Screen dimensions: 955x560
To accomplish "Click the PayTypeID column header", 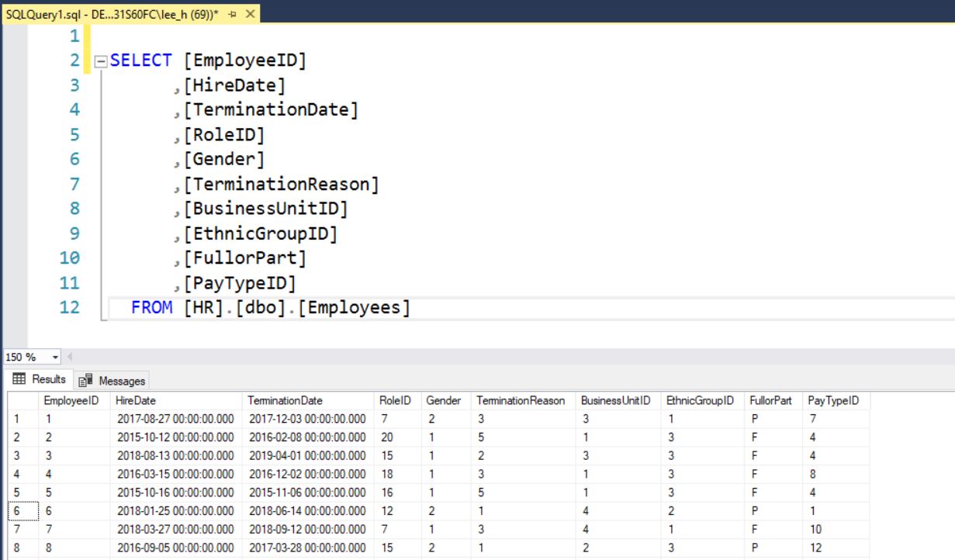I will 836,401.
